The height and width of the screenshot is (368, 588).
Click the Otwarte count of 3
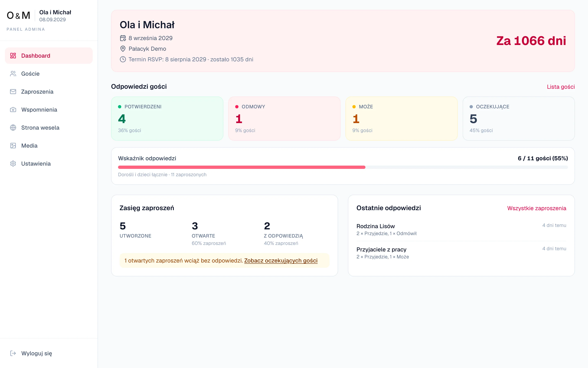tap(195, 226)
